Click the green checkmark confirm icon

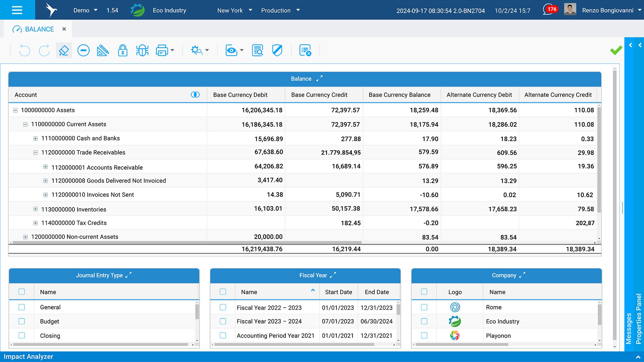point(616,50)
